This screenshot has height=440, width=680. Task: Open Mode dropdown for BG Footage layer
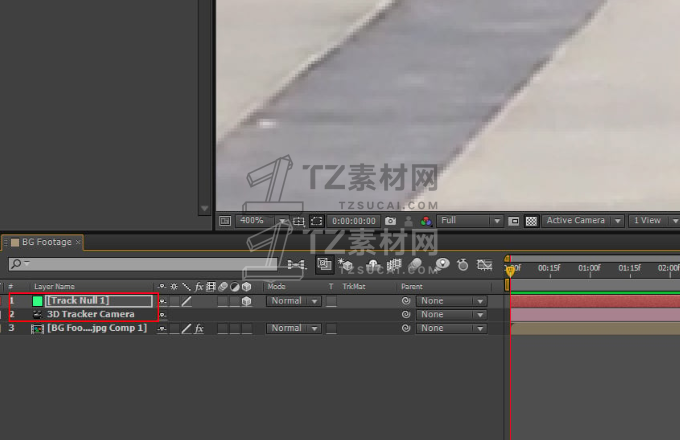[x=294, y=328]
